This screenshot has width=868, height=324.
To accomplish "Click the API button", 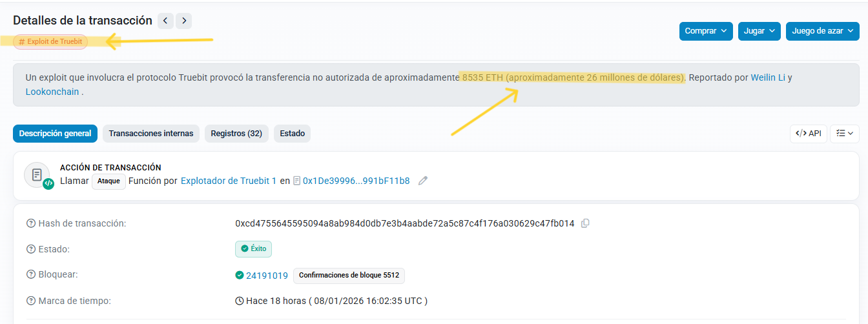I will [808, 134].
